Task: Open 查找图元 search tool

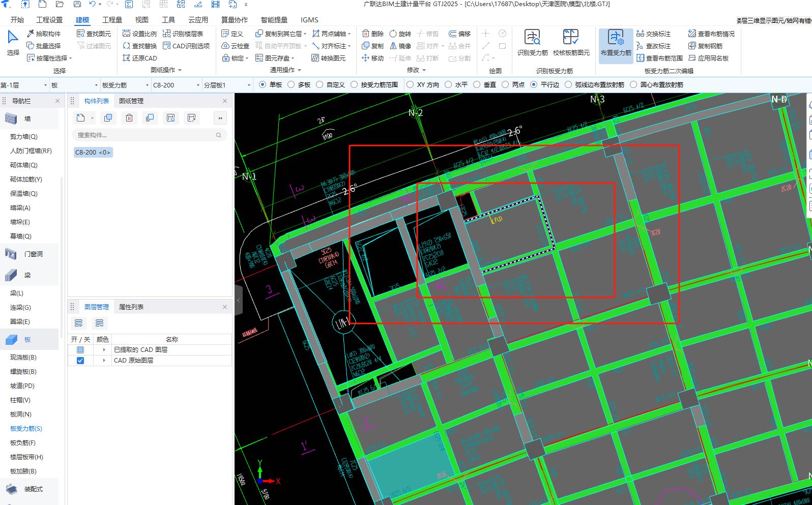Action: click(94, 34)
